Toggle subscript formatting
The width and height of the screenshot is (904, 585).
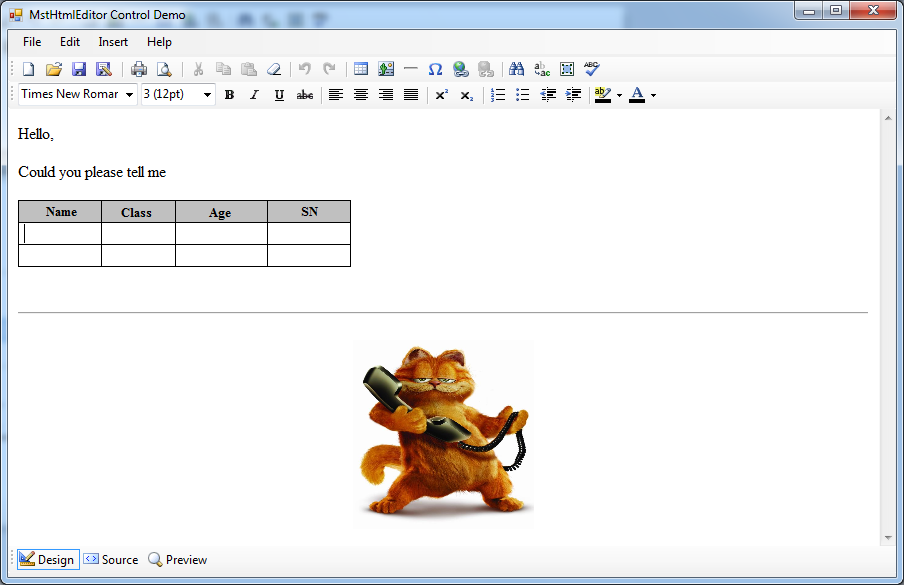pos(467,95)
